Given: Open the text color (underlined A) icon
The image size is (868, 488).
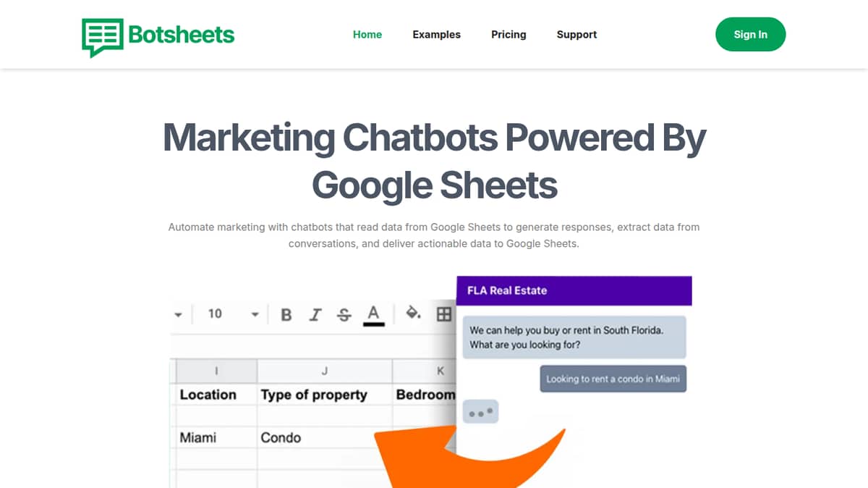Looking at the screenshot, I should [373, 315].
